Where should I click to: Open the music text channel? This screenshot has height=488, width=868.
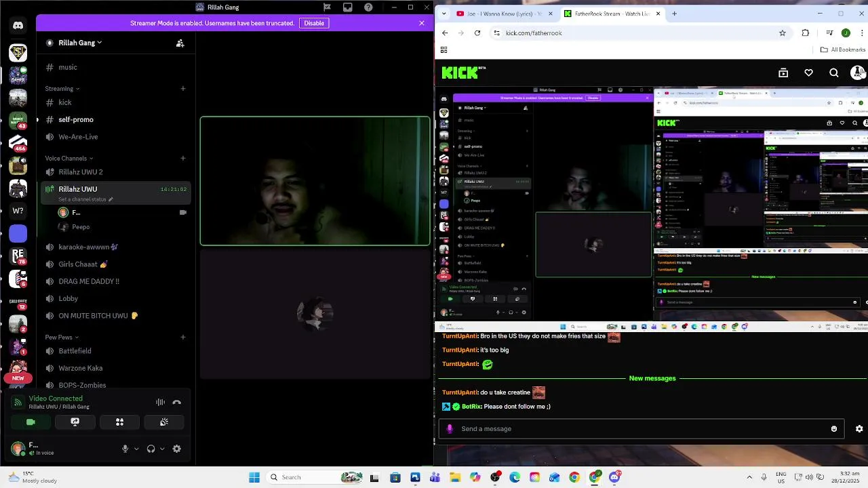click(116, 67)
